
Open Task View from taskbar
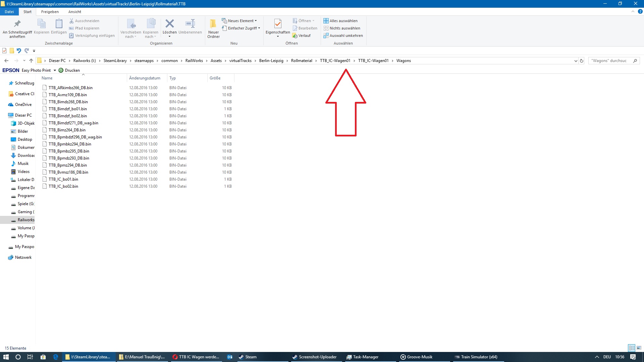pyautogui.click(x=30, y=357)
